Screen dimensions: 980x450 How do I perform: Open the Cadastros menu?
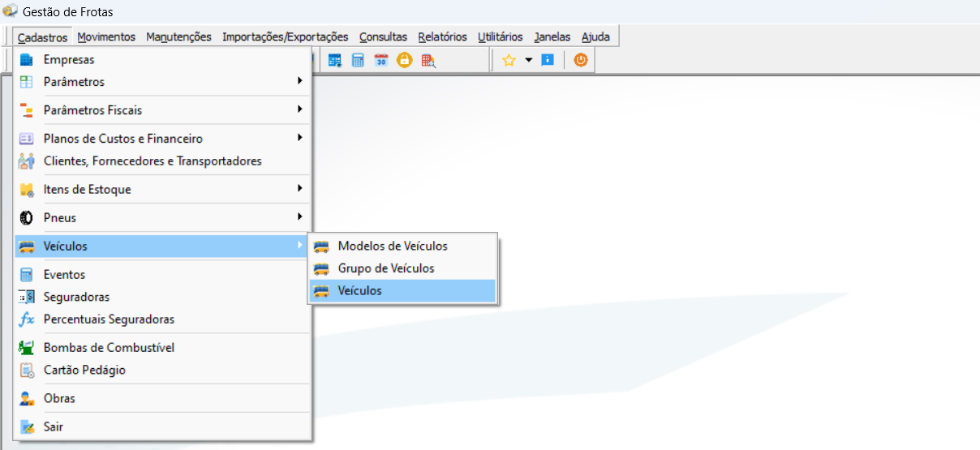pyautogui.click(x=43, y=37)
